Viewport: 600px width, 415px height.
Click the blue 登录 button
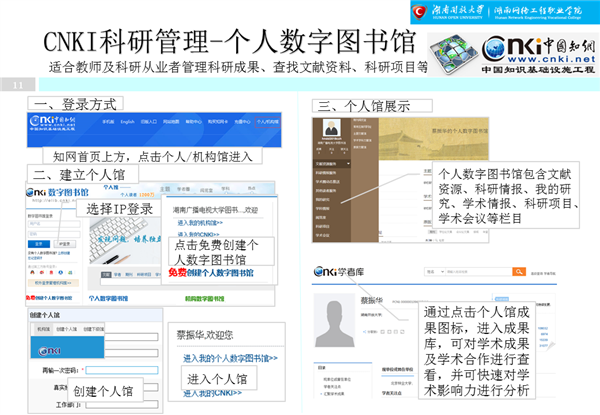[39, 244]
